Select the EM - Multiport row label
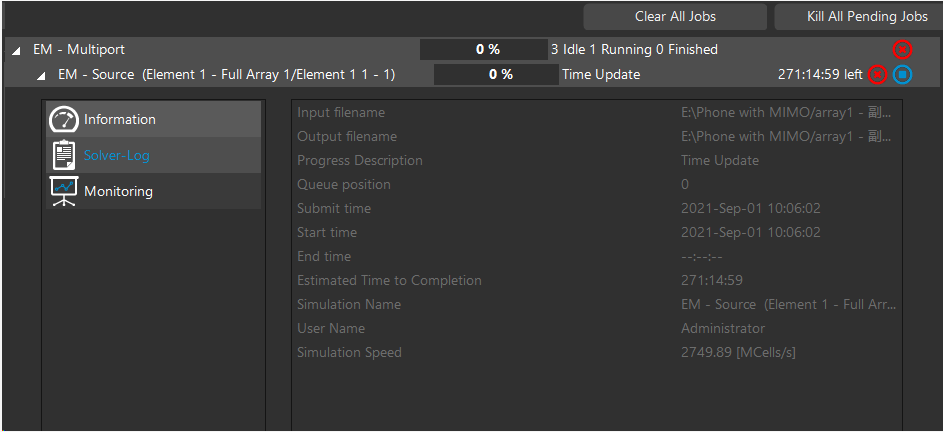 click(79, 49)
